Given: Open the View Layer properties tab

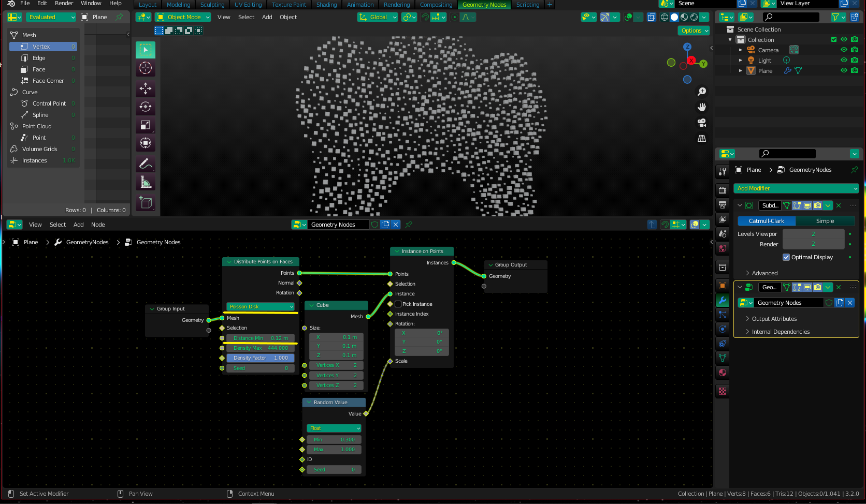Looking at the screenshot, I should [723, 219].
